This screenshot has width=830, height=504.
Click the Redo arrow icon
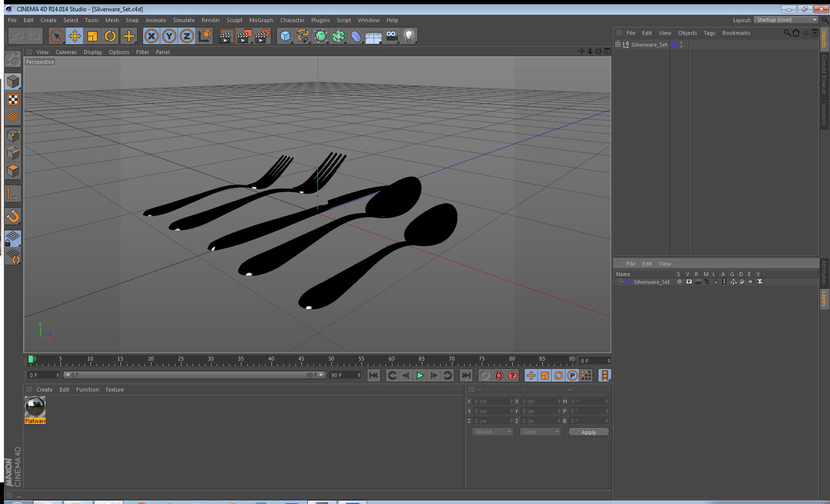click(x=34, y=36)
